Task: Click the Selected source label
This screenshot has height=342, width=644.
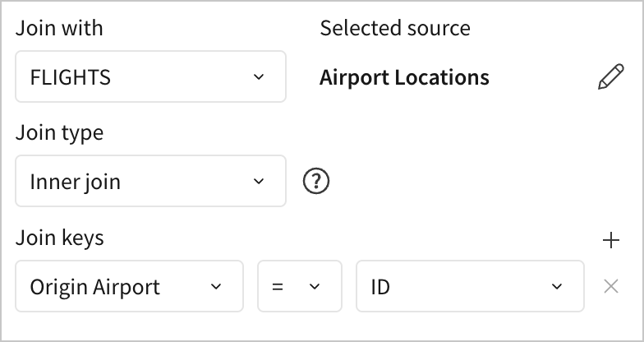Action: pos(394,28)
